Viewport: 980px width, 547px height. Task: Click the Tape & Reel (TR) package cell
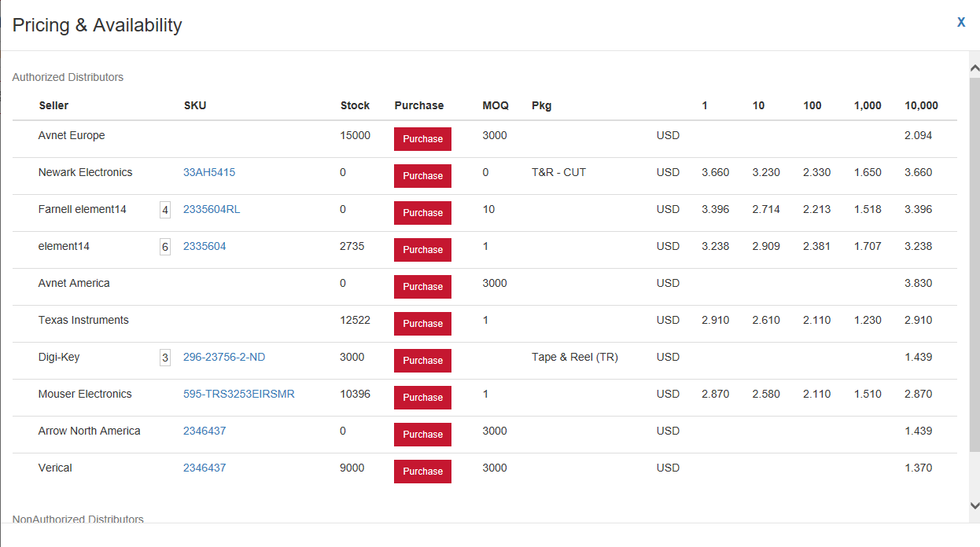(575, 357)
